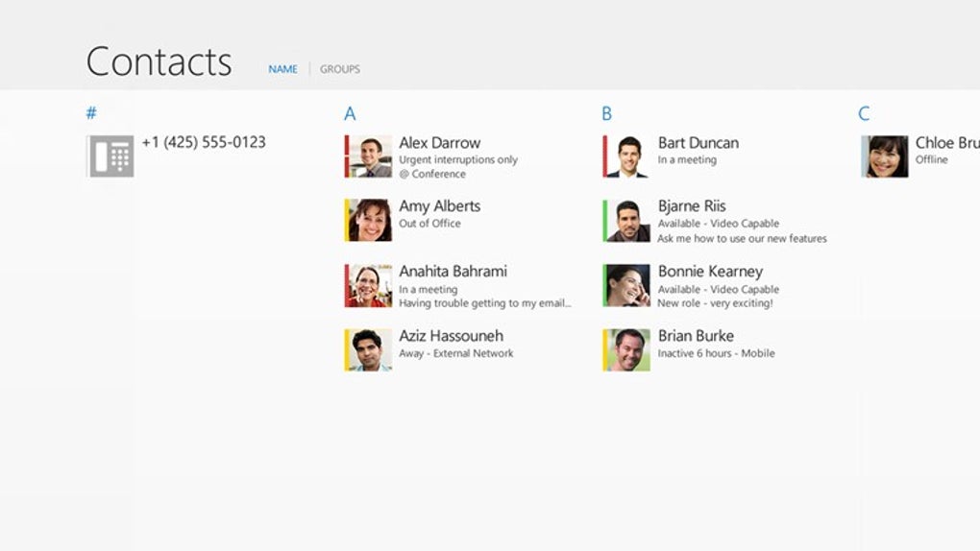Click the 'Out of Office' status
The width and height of the screenshot is (980, 551).
(430, 224)
